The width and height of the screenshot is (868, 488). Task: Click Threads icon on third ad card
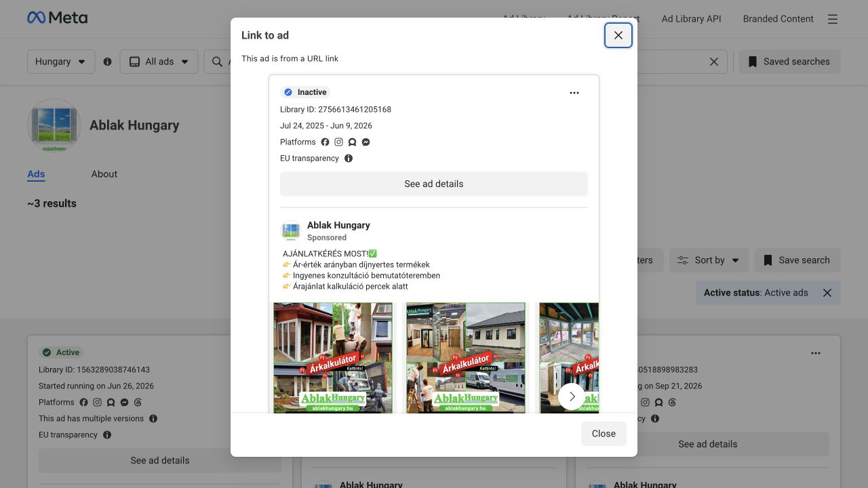[x=672, y=403]
